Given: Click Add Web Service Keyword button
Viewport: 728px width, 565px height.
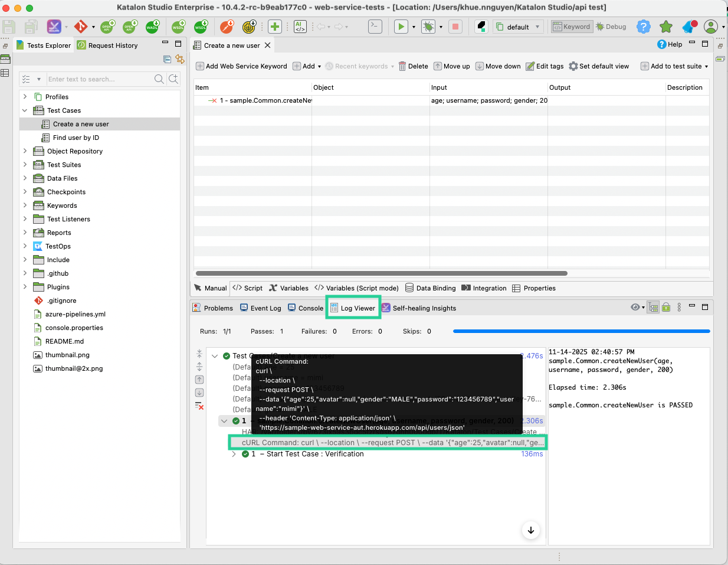Looking at the screenshot, I should point(241,66).
